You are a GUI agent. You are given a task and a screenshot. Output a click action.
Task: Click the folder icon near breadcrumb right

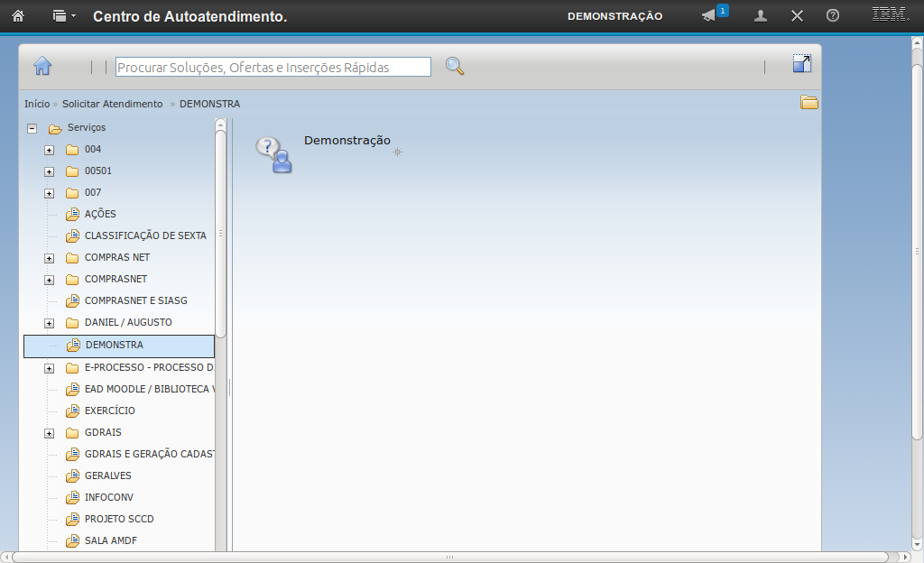809,103
